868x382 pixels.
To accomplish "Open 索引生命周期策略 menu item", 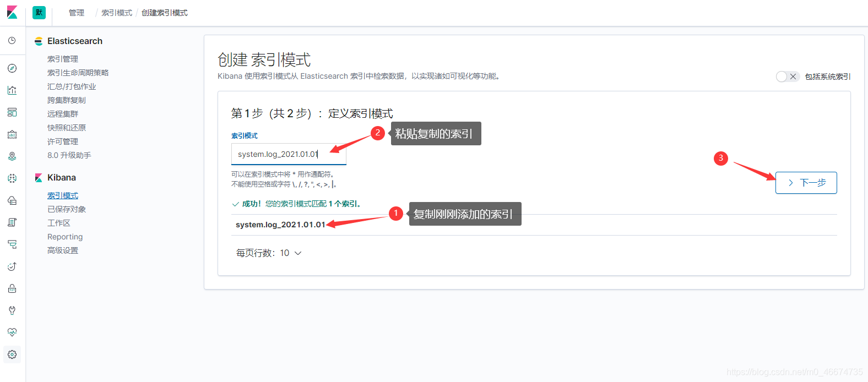I will 78,73.
